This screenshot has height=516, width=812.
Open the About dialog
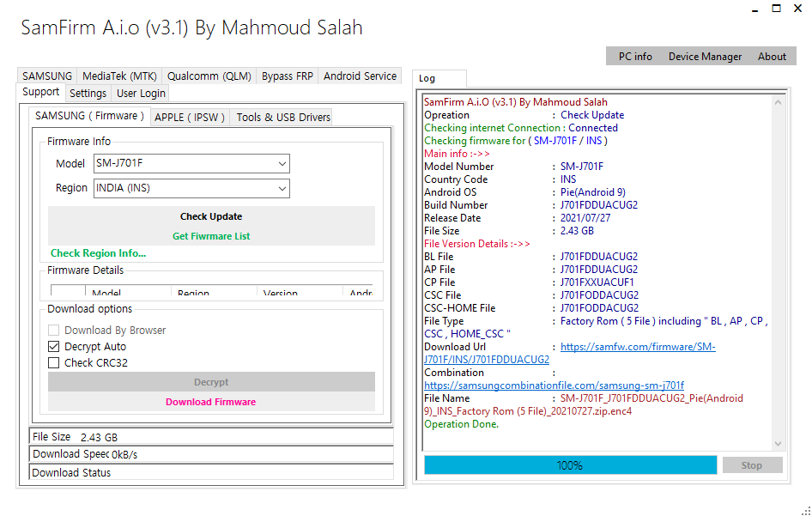(x=772, y=57)
